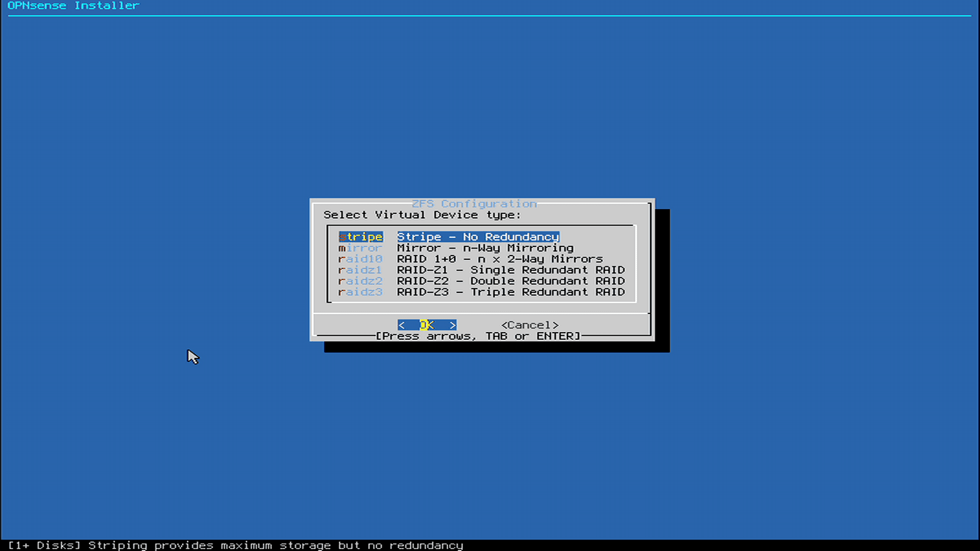Choose the raid10 tag
The width and height of the screenshot is (980, 551).
(x=360, y=259)
